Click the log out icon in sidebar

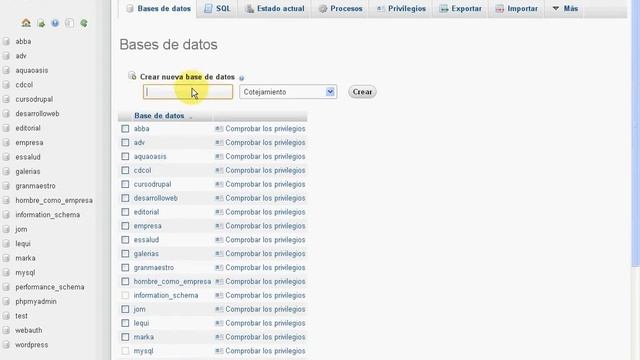[41, 24]
